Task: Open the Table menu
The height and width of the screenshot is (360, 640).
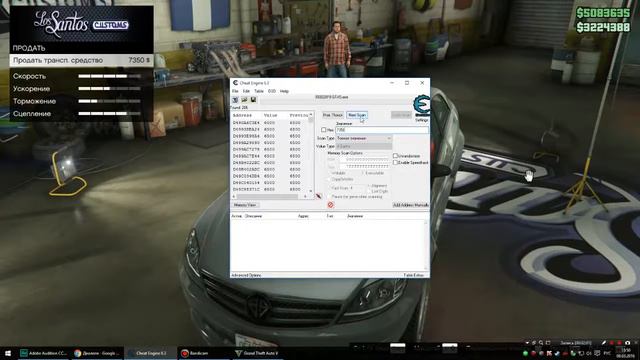Action: point(259,91)
